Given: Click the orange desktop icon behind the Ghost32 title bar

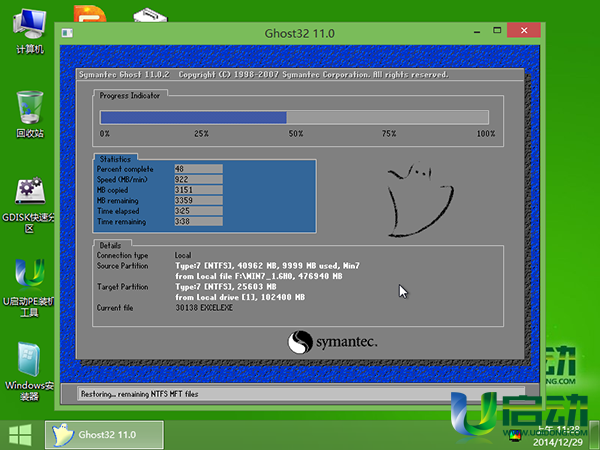Looking at the screenshot, I should pyautogui.click(x=90, y=14).
